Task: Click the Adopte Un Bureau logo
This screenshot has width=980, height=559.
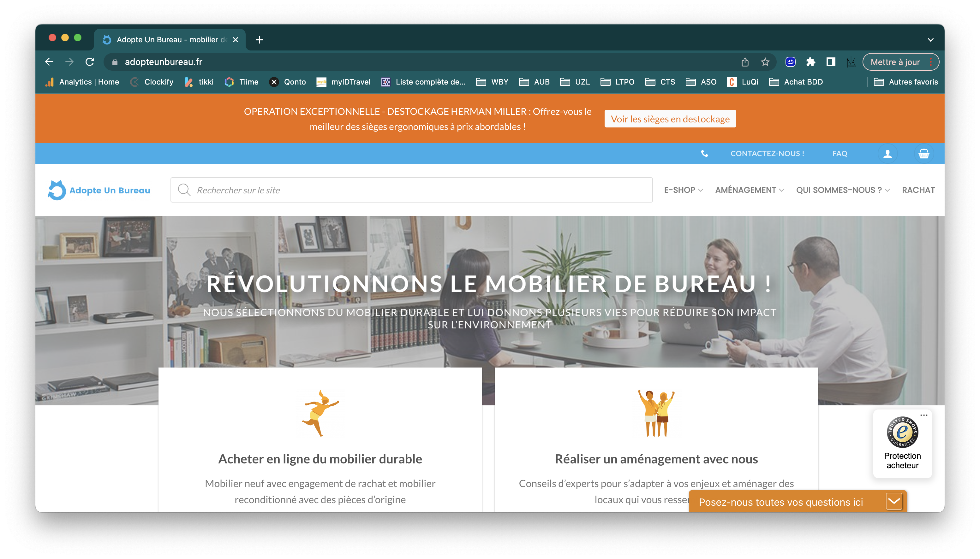Action: coord(99,190)
